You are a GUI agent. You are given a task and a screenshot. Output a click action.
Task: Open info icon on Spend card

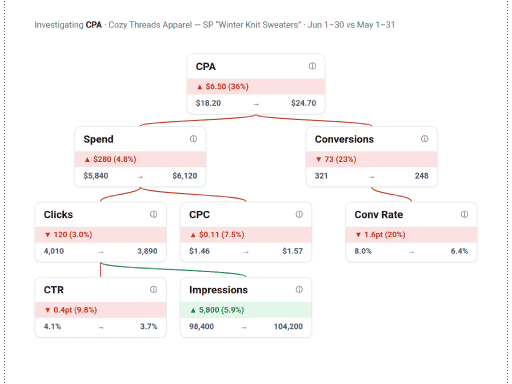(193, 139)
